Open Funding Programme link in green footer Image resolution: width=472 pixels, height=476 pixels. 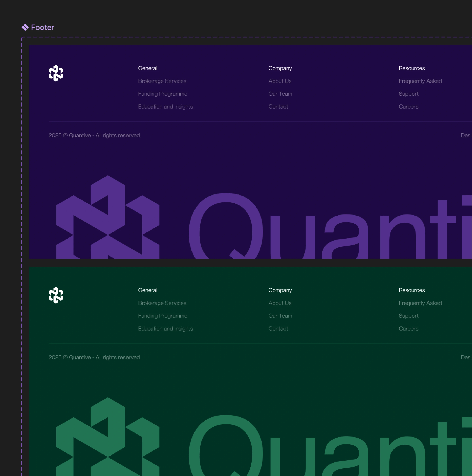163,316
